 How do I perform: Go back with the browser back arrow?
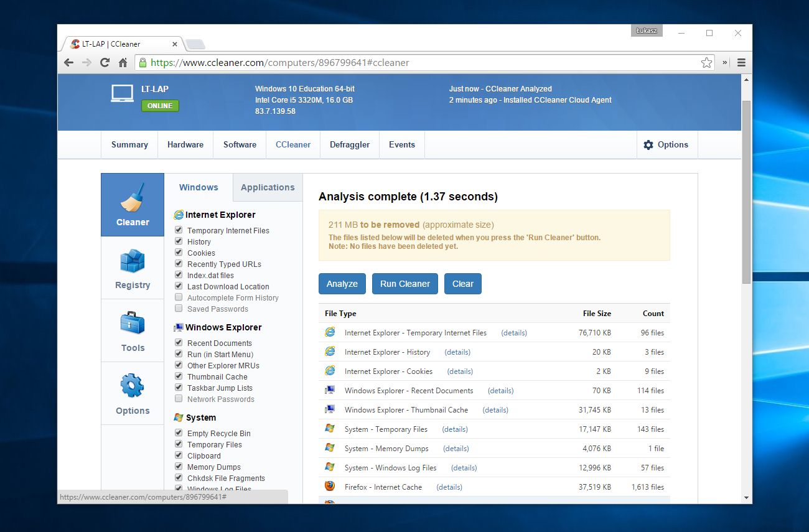(68, 62)
